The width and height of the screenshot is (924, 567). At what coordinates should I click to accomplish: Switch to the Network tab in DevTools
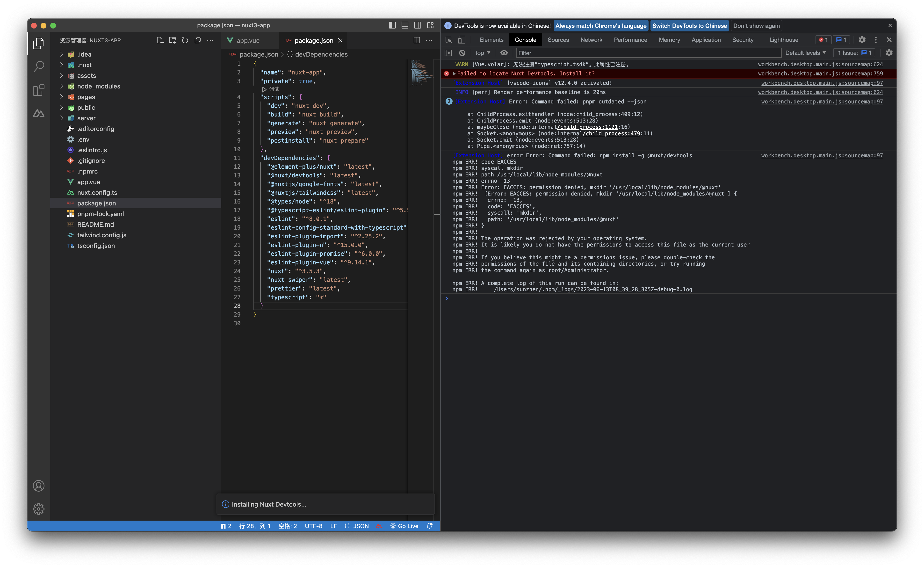[591, 40]
